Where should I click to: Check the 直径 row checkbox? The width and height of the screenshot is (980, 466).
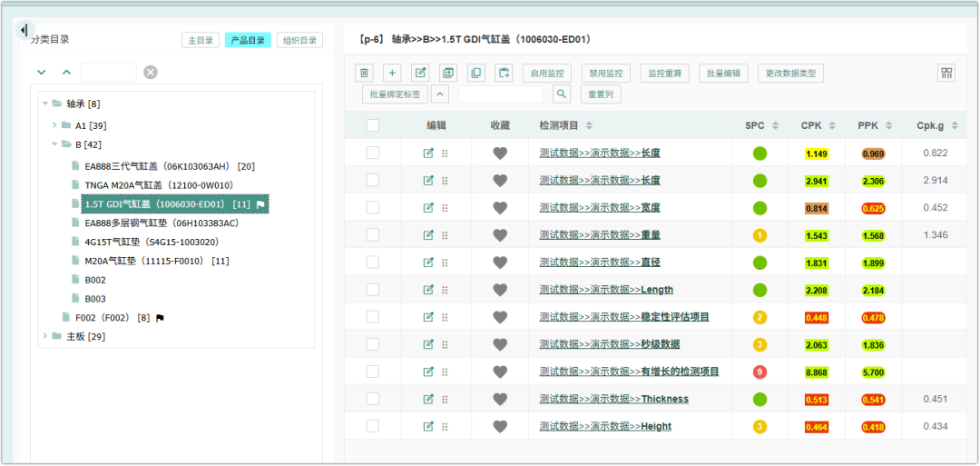click(x=373, y=263)
